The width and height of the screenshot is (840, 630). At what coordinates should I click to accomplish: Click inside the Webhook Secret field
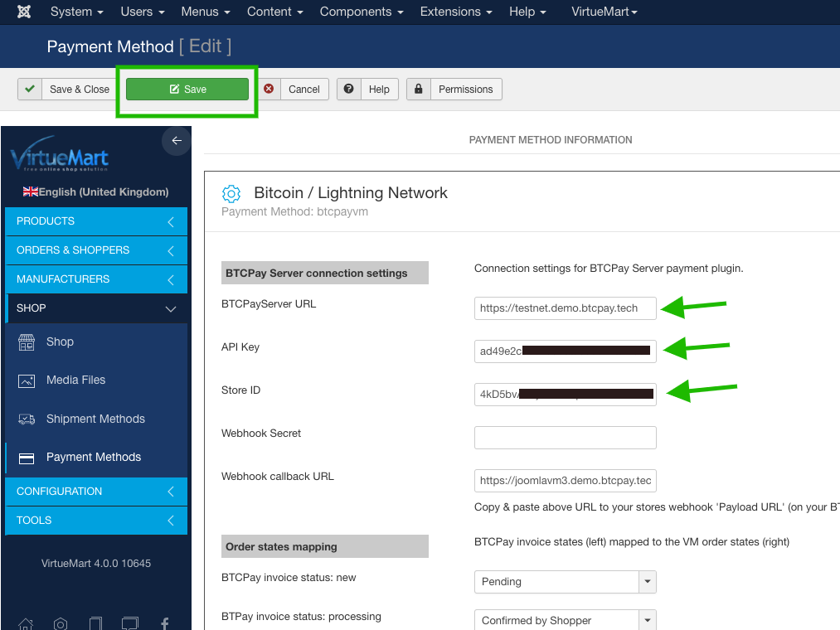pyautogui.click(x=565, y=437)
